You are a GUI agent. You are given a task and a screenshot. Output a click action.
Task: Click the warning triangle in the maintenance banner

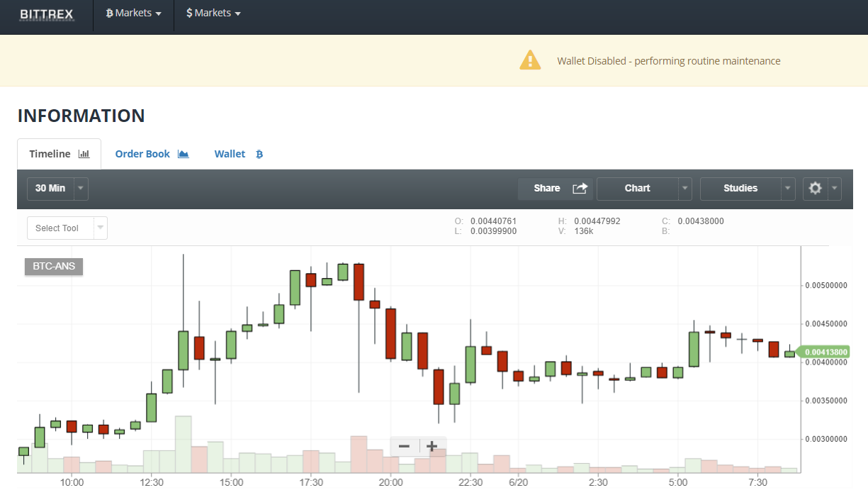coord(530,60)
